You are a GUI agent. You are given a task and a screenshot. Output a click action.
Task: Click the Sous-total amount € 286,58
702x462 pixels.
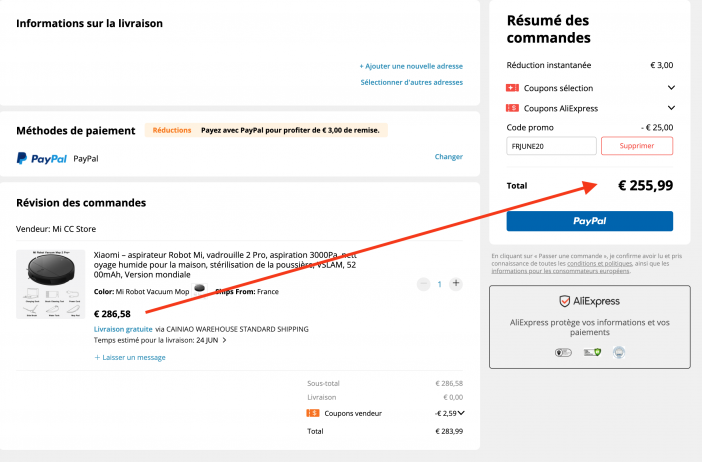(449, 383)
